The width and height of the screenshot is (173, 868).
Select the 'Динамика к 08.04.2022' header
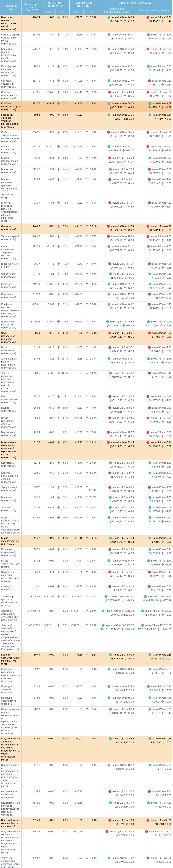tap(55, 4)
